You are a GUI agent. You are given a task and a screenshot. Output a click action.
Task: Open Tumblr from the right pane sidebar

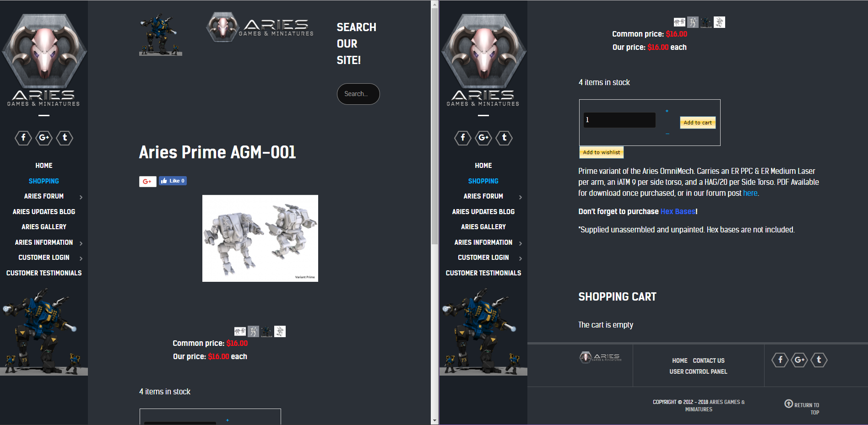coord(504,138)
